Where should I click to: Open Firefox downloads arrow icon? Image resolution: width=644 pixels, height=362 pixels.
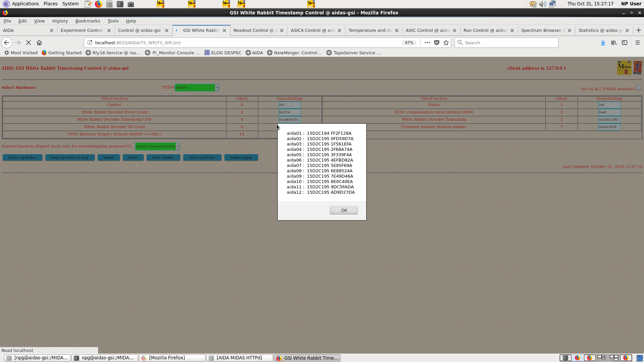(x=603, y=43)
